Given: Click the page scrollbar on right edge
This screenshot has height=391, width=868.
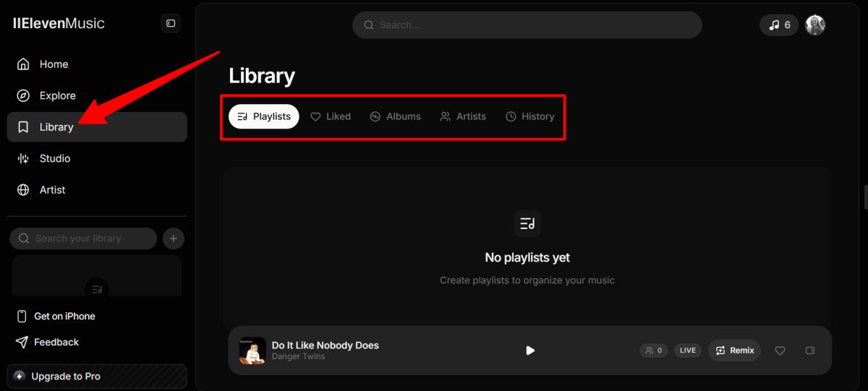Looking at the screenshot, I should coord(865,196).
